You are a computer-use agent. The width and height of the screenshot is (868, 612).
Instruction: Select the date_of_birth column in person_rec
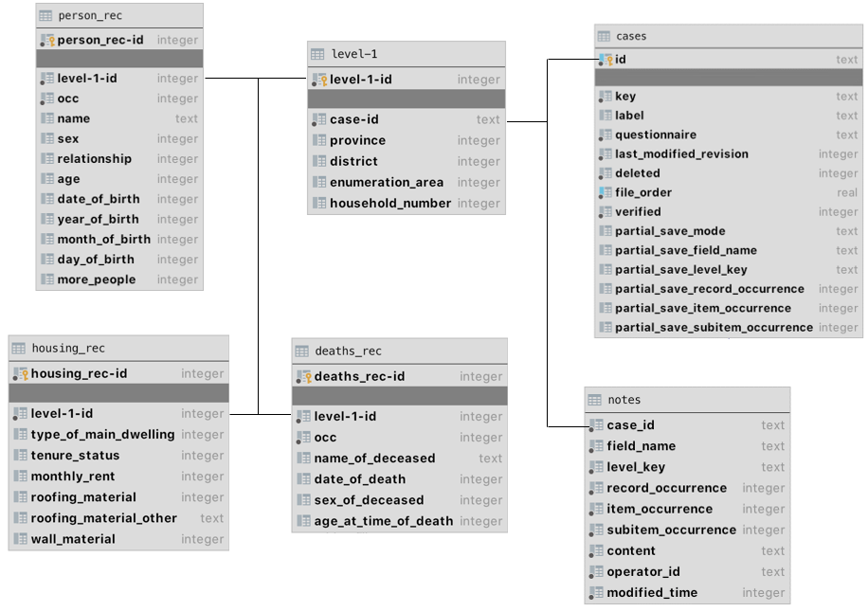click(98, 199)
